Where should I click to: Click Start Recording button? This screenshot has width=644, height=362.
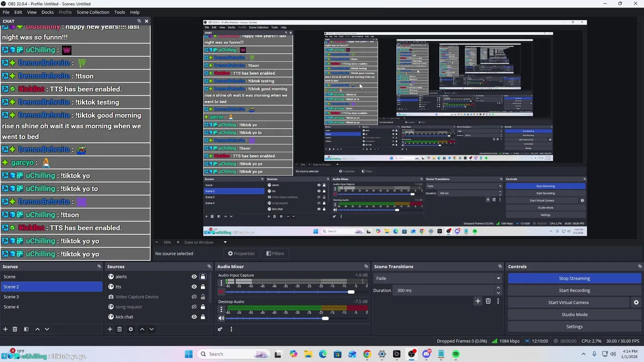[574, 291]
